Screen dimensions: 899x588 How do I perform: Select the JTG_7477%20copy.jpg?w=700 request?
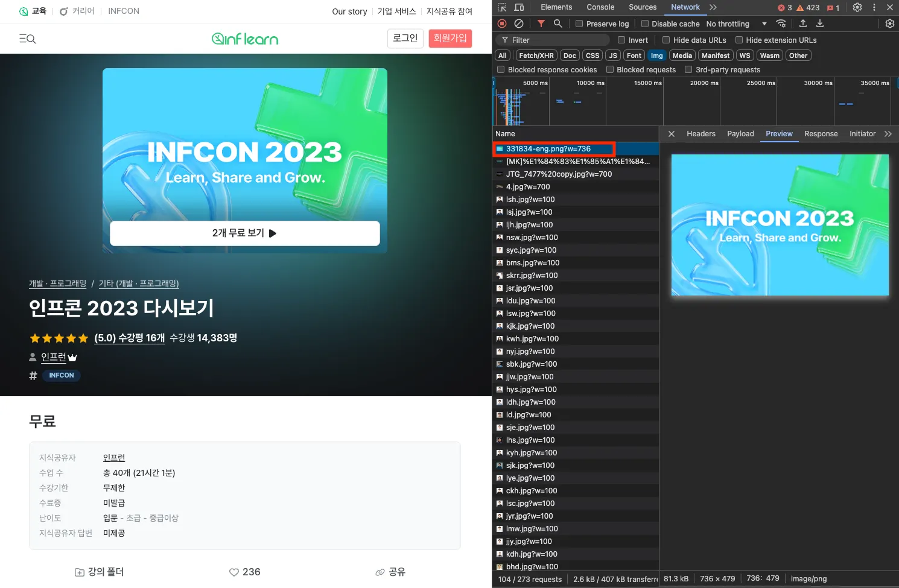click(576, 174)
